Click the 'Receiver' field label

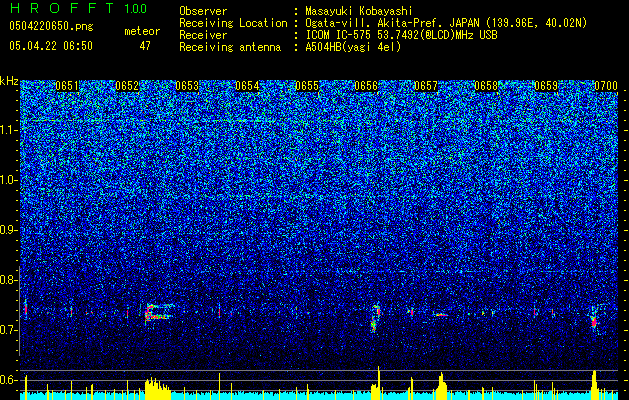(x=203, y=35)
